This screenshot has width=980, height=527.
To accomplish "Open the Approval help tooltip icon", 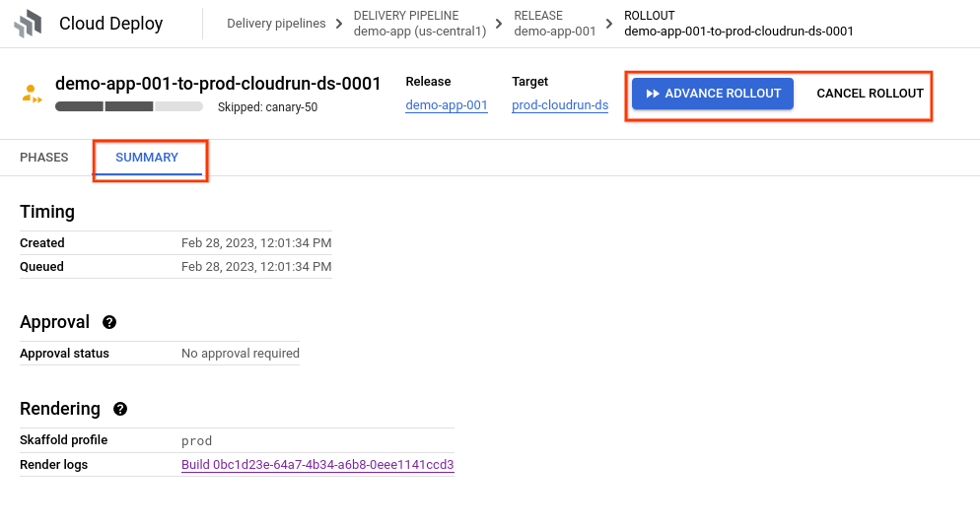I will (x=109, y=322).
